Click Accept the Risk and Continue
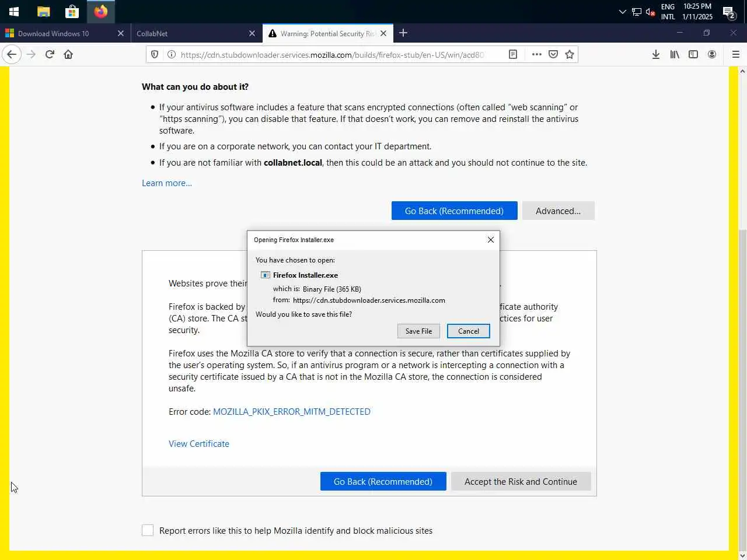Viewport: 747px width, 560px height. pyautogui.click(x=521, y=482)
